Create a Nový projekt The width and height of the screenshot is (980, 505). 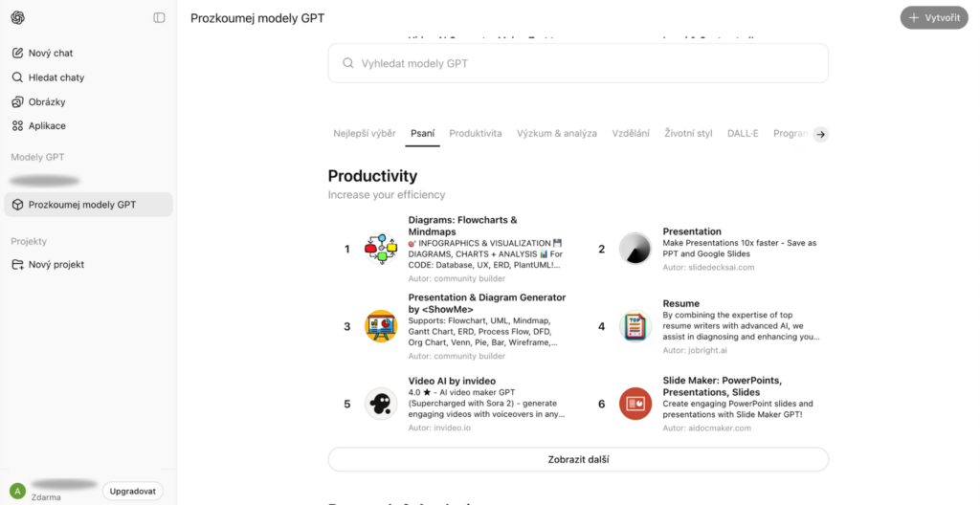[x=56, y=264]
